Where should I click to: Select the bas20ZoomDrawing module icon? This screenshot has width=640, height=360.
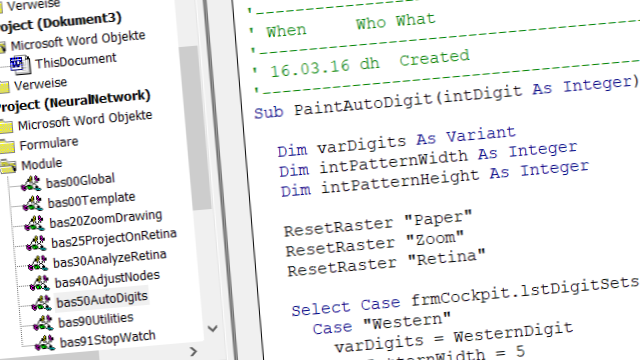pyautogui.click(x=34, y=223)
